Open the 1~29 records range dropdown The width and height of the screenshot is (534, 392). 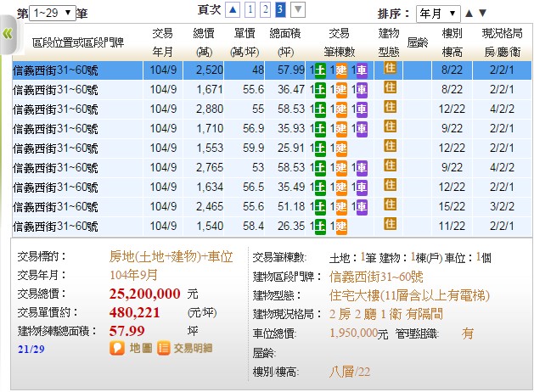(x=52, y=14)
